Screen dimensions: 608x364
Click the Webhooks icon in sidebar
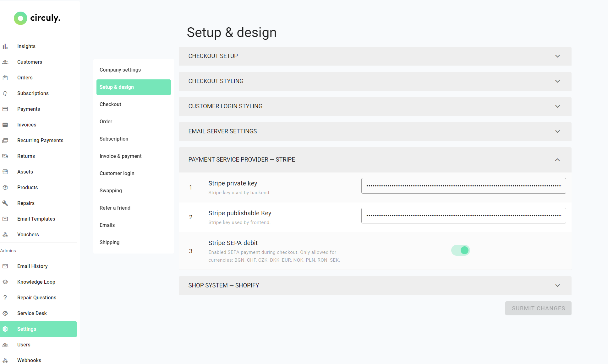[x=5, y=361]
